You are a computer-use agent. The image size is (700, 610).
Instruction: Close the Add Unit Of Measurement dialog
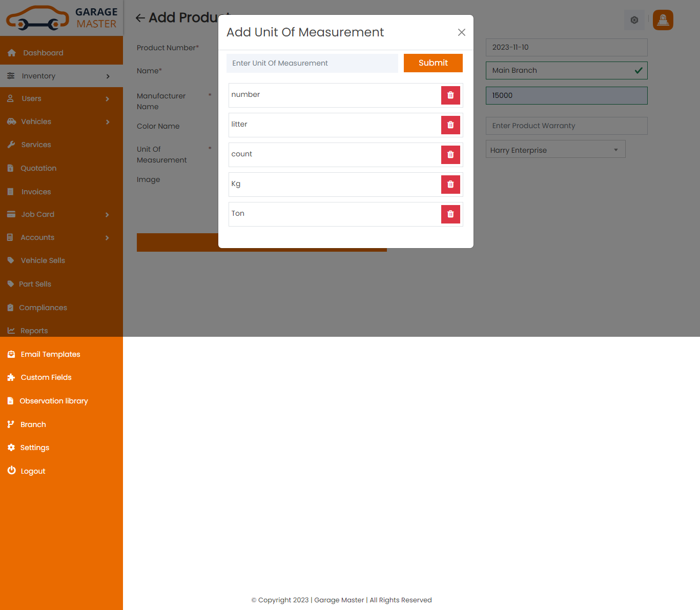coord(461,32)
